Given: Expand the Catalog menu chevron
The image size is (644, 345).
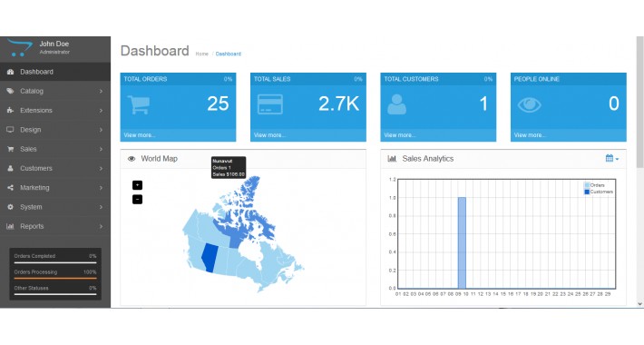Looking at the screenshot, I should click(101, 92).
